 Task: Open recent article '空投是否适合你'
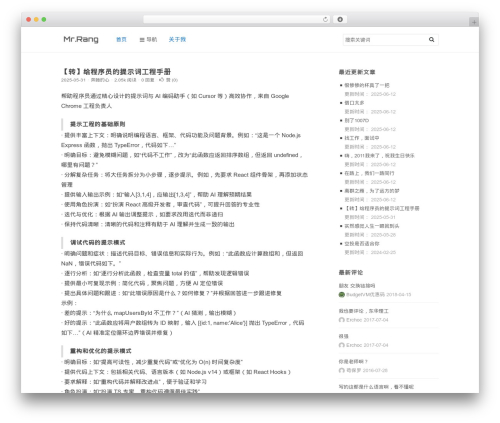(362, 244)
